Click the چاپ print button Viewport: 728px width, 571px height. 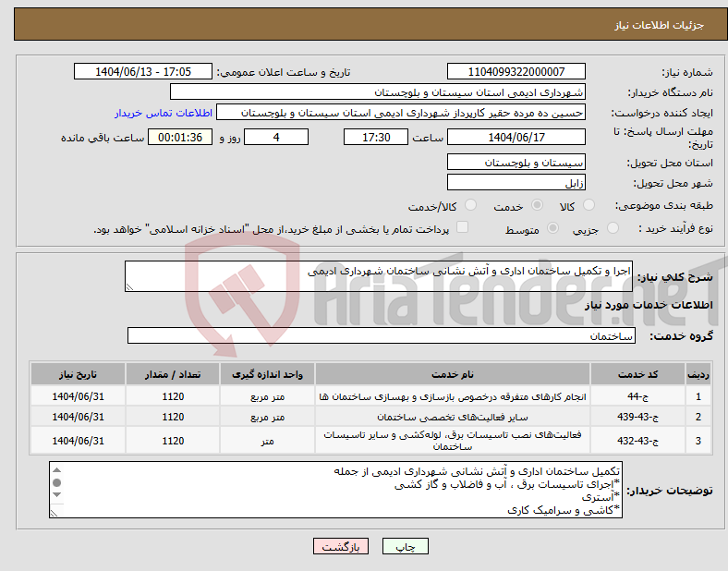coord(406,546)
